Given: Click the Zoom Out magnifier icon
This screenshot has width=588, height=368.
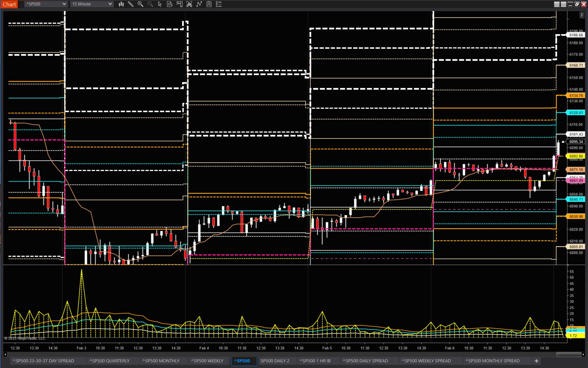Looking at the screenshot, I should [150, 4].
